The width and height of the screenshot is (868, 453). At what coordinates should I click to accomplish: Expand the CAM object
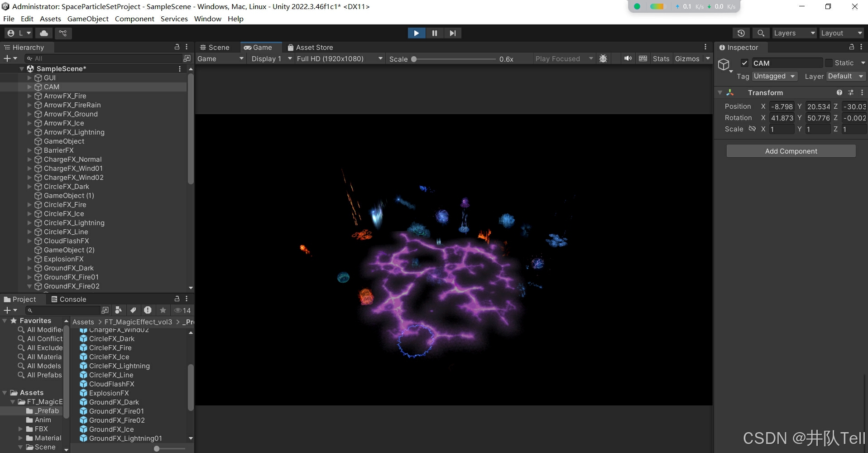[29, 87]
